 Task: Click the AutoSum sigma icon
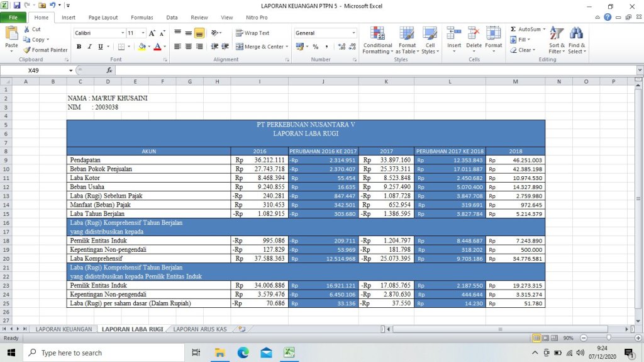pyautogui.click(x=513, y=29)
